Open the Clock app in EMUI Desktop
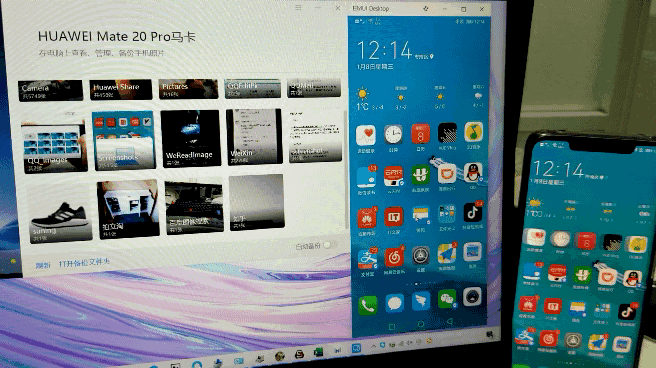Screen dimensions: 656x368 click(x=393, y=135)
